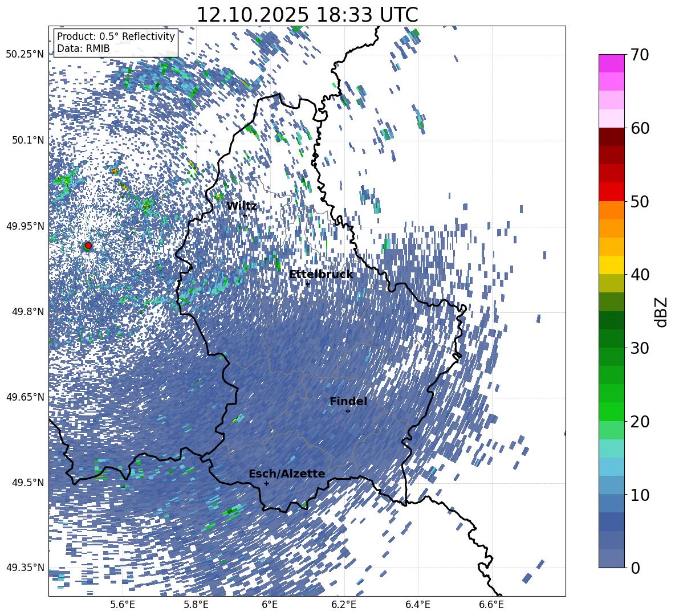
Task: Click the 49.35°N latitude tick label
Action: coord(25,568)
